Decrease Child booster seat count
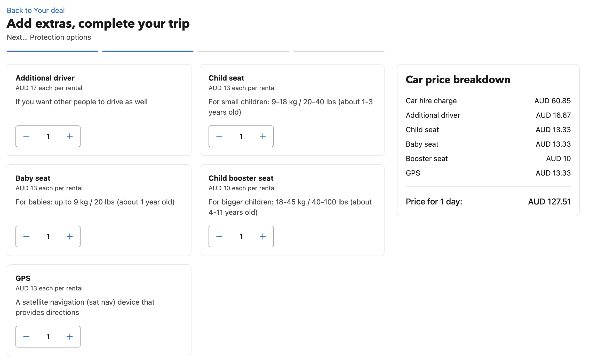 pyautogui.click(x=219, y=236)
